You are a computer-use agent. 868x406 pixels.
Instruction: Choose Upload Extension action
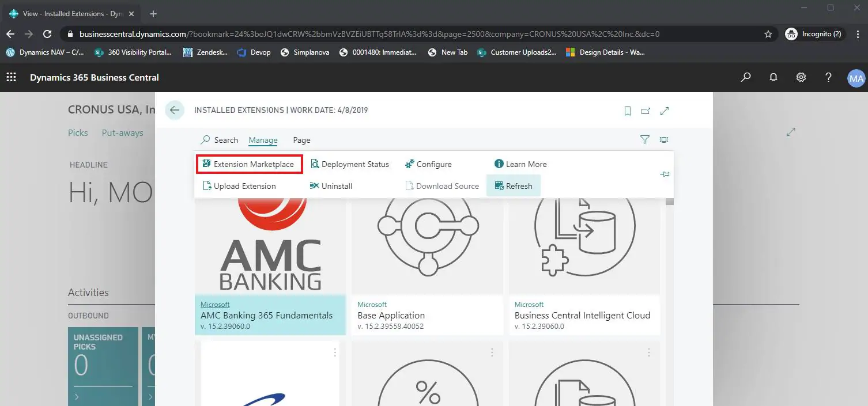[x=239, y=186]
